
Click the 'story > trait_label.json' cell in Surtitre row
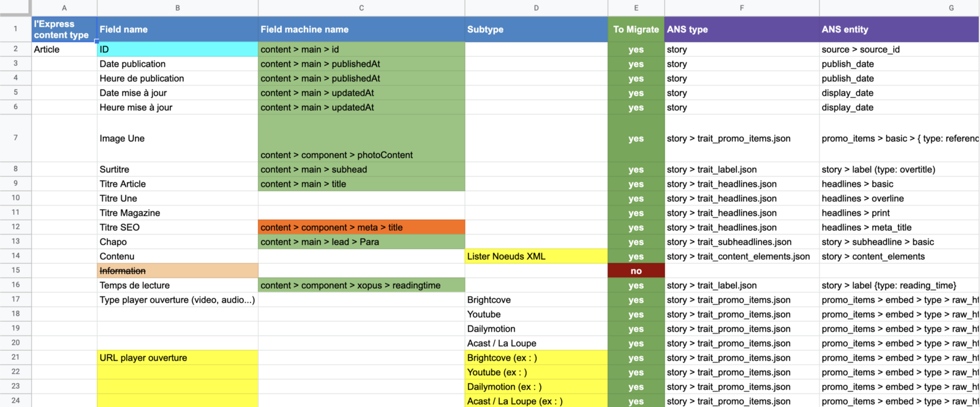(x=742, y=170)
